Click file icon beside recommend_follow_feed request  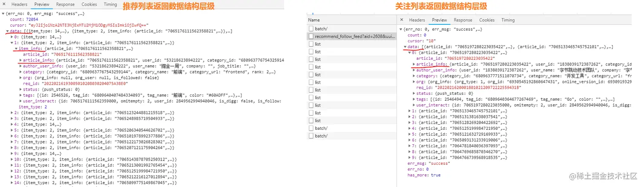311,36
